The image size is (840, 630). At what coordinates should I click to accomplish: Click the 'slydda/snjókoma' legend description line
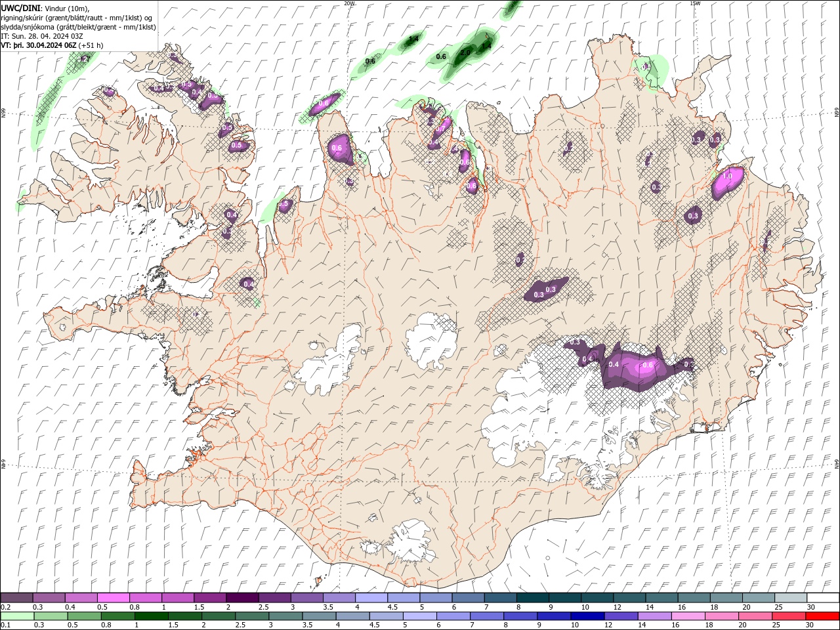pyautogui.click(x=78, y=27)
